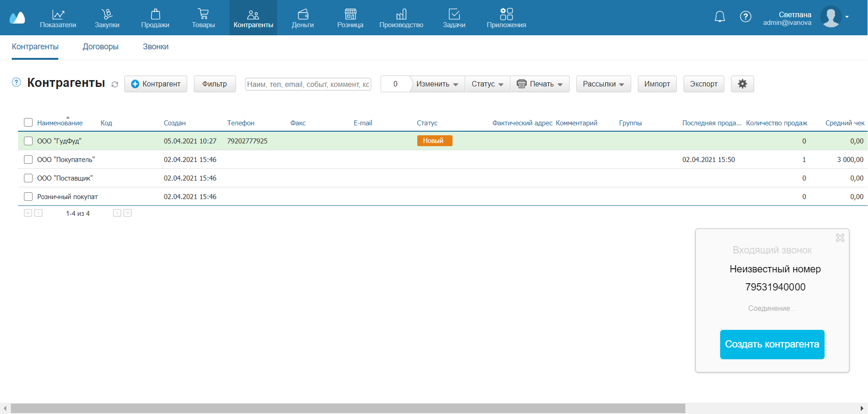Click the help question mark in header
Screen dimensions: 868x414
tap(745, 17)
